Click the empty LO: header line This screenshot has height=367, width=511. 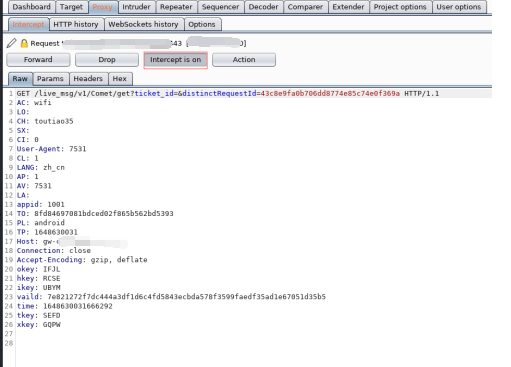coord(23,112)
